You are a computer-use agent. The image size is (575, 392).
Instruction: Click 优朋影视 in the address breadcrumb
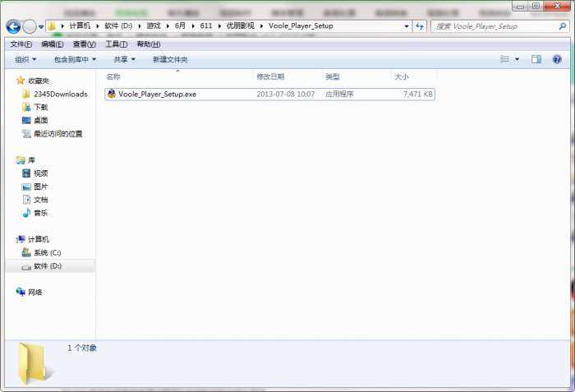click(241, 25)
